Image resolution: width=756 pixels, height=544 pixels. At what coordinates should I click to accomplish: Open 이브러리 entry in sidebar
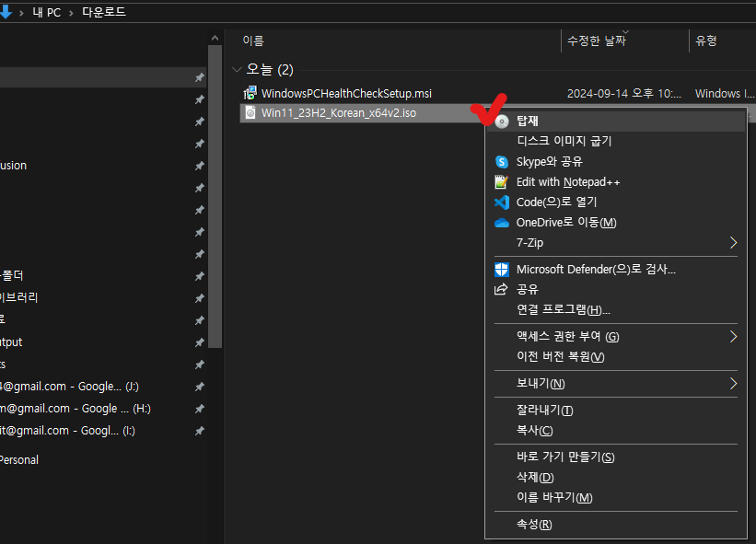(x=18, y=297)
